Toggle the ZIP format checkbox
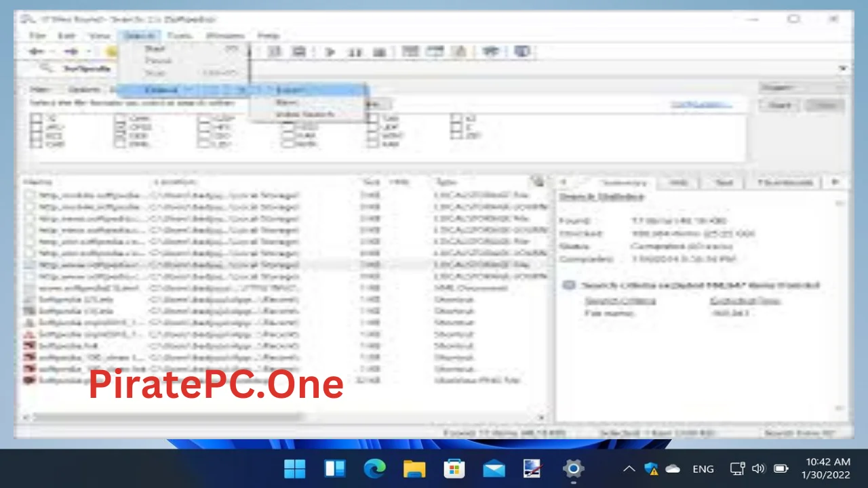 tap(456, 136)
